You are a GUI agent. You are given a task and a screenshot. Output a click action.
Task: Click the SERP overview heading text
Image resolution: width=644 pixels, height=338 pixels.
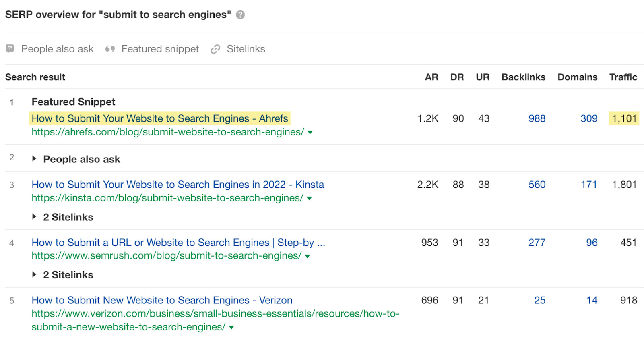click(118, 15)
